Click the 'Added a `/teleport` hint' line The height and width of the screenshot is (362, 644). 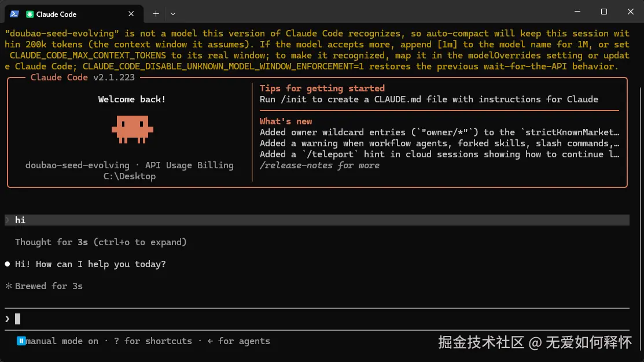[x=440, y=154]
